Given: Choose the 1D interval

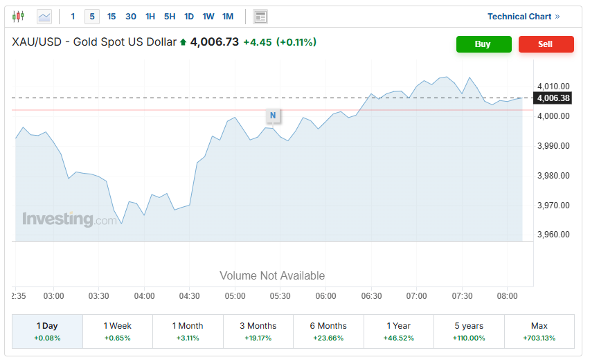Looking at the screenshot, I should coord(189,17).
